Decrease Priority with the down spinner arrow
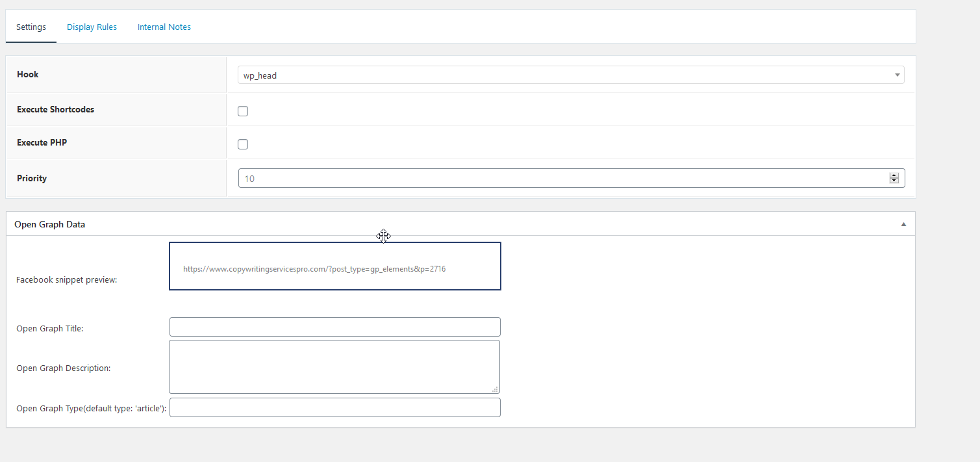 coord(894,181)
